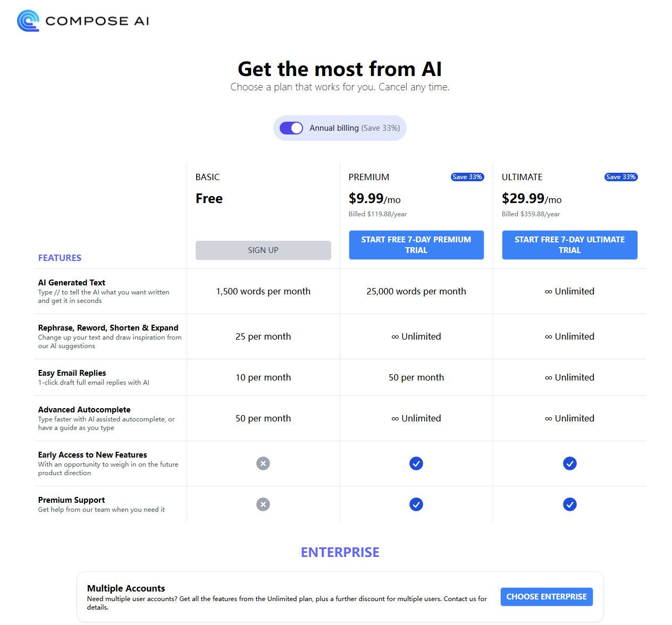
Task: Click the Save 33% badge on Premium
Action: point(467,177)
